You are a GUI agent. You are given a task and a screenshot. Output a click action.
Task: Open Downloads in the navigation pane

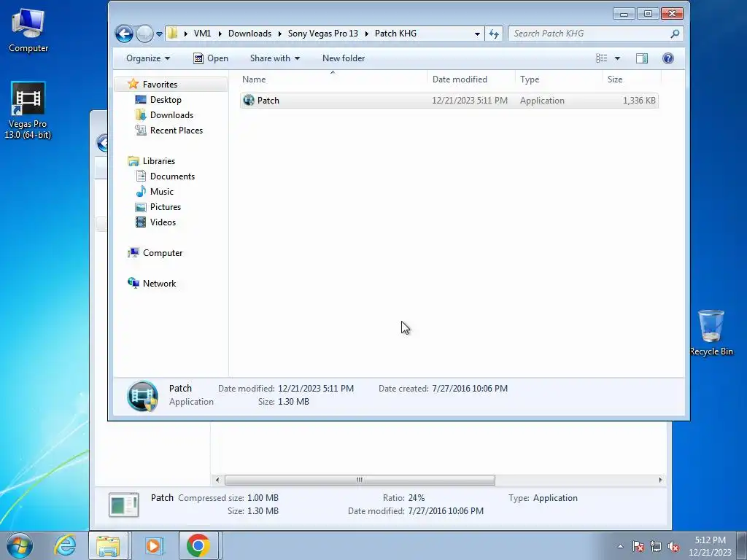point(171,114)
